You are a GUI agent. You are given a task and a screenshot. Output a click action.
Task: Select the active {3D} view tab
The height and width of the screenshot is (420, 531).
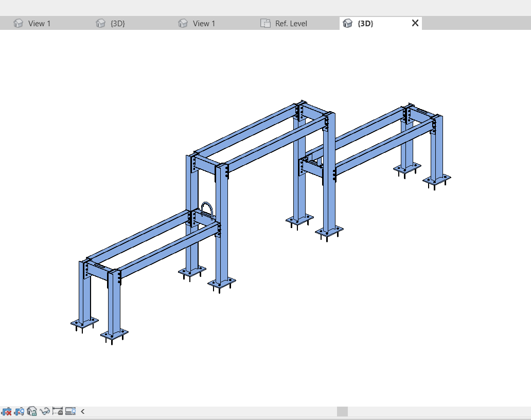click(365, 23)
